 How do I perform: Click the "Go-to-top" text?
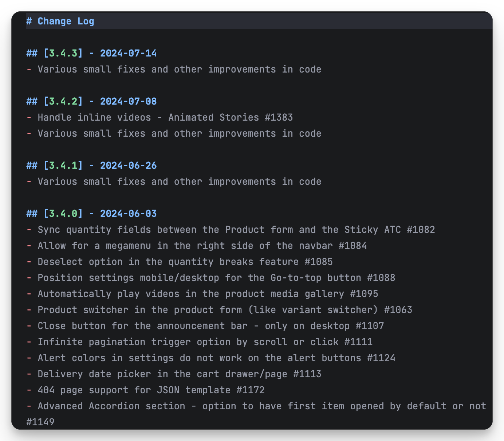click(x=296, y=278)
